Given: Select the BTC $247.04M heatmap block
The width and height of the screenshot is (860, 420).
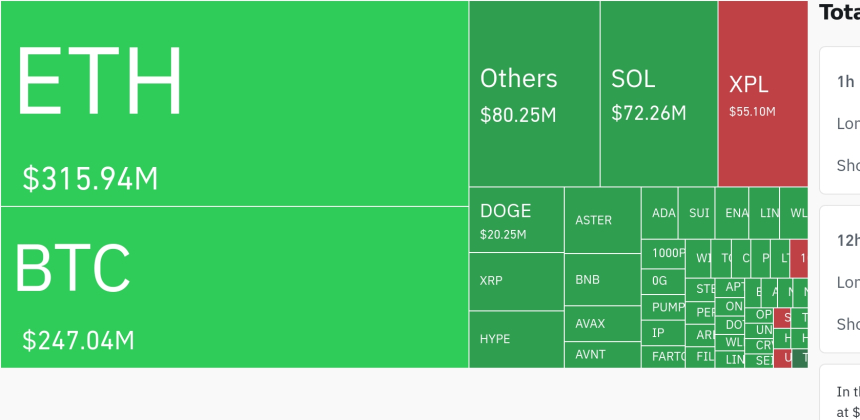Looking at the screenshot, I should click(234, 287).
